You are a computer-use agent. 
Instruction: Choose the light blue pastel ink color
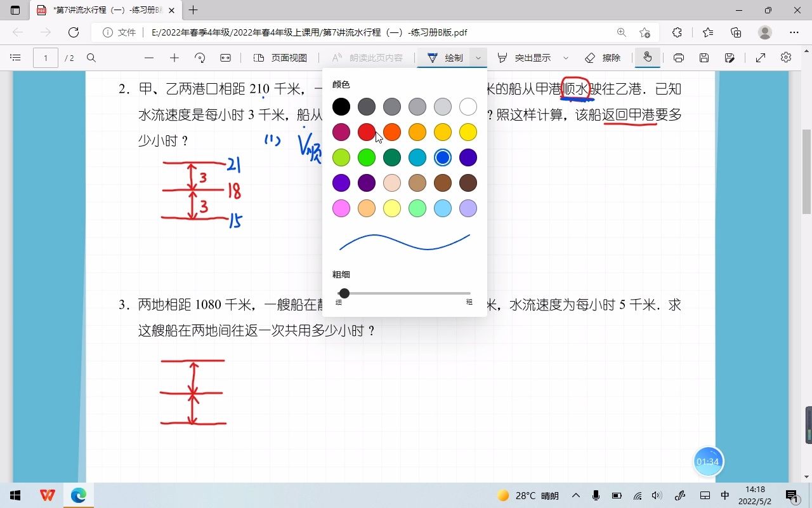pos(443,208)
